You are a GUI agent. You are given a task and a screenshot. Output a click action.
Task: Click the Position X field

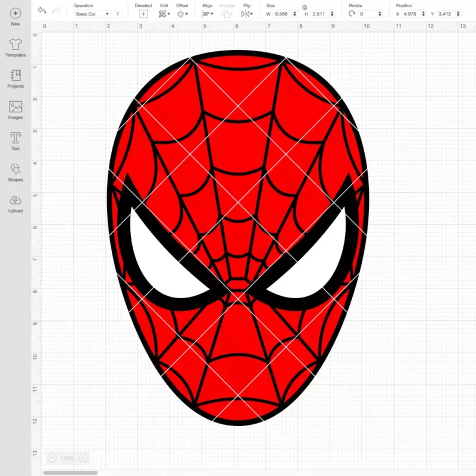pyautogui.click(x=411, y=14)
